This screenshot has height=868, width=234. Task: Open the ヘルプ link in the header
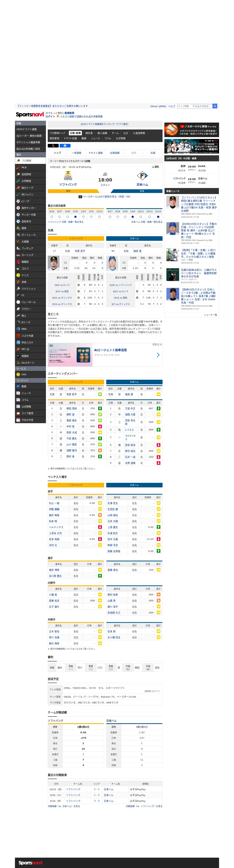coord(172,106)
